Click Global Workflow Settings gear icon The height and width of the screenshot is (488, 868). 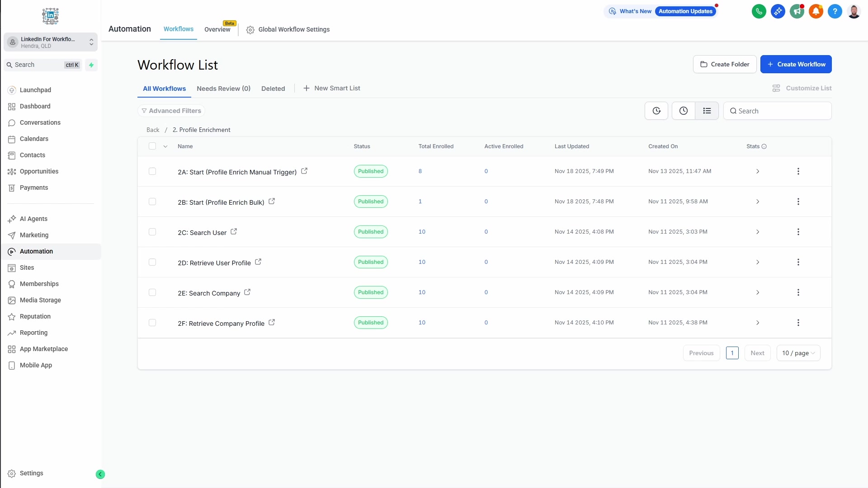click(x=250, y=30)
